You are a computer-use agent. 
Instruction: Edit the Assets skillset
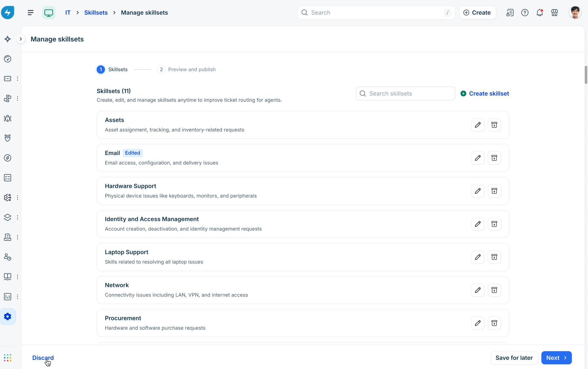click(x=478, y=125)
